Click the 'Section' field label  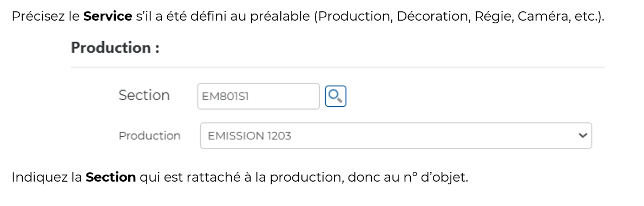pyautogui.click(x=144, y=95)
